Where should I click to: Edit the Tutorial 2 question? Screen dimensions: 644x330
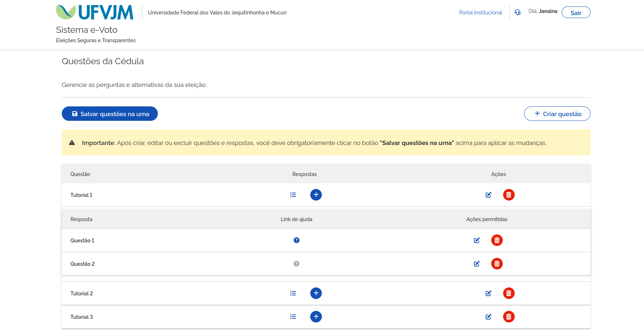(x=488, y=293)
